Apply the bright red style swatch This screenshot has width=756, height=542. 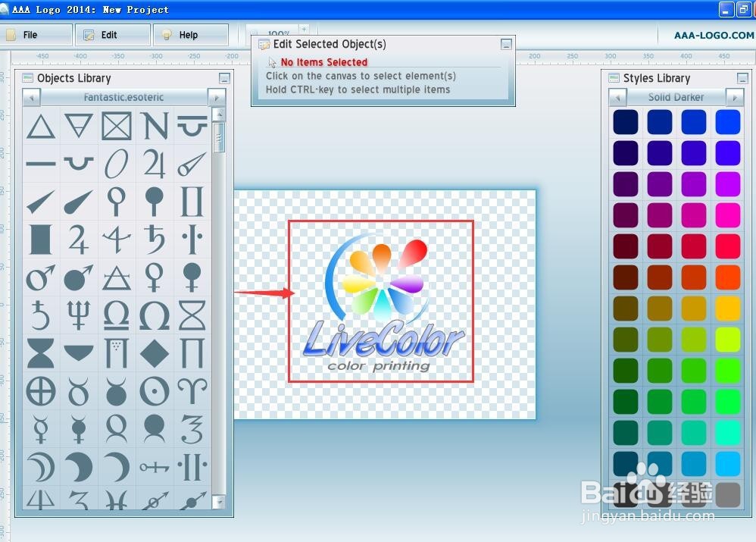coord(727,246)
